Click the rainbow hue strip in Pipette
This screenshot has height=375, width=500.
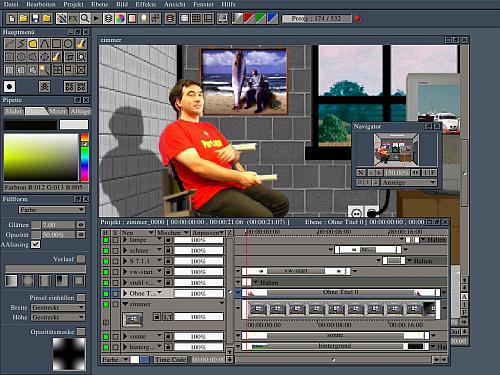85,158
